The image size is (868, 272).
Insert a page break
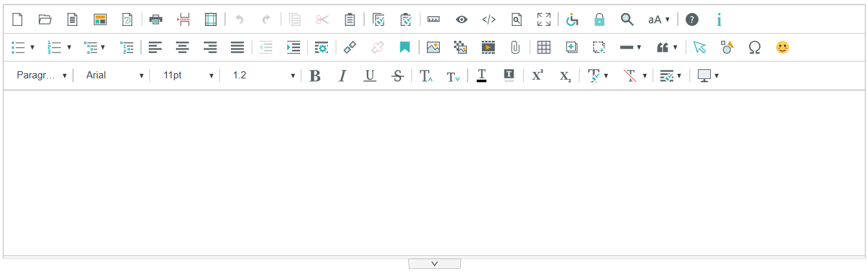pyautogui.click(x=184, y=19)
